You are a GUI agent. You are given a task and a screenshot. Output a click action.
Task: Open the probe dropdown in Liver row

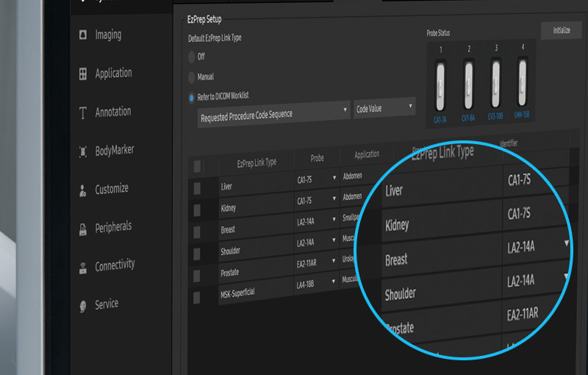click(x=317, y=179)
